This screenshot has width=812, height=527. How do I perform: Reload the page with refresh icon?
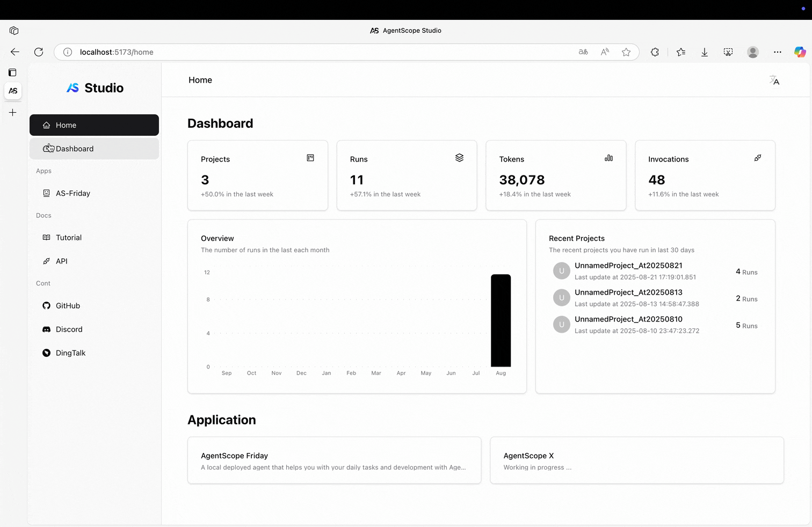click(x=39, y=52)
